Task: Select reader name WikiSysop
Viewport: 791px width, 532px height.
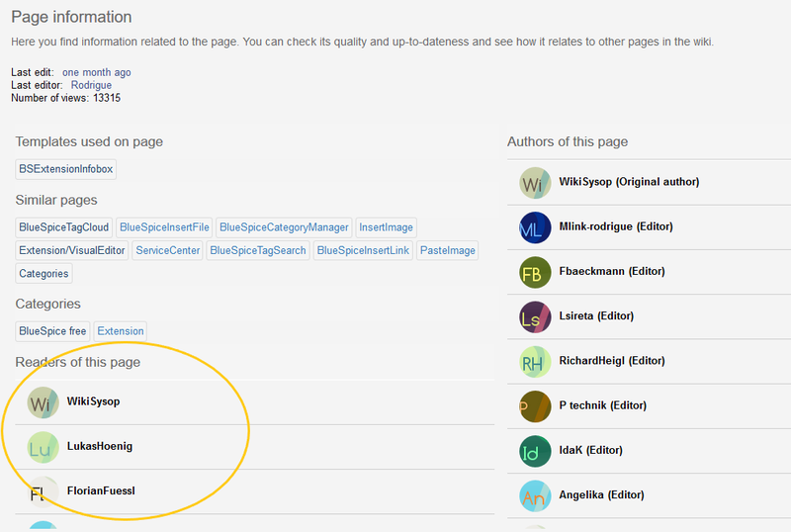Action: pos(93,401)
